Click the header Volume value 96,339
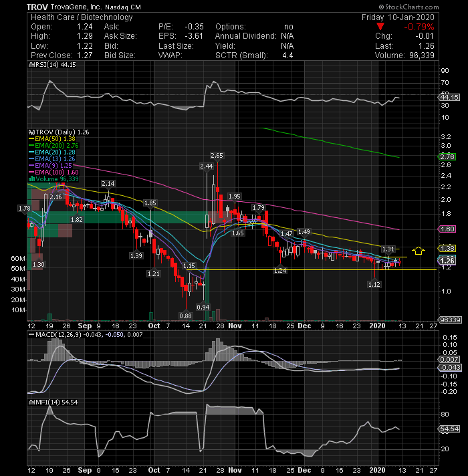 click(x=422, y=55)
